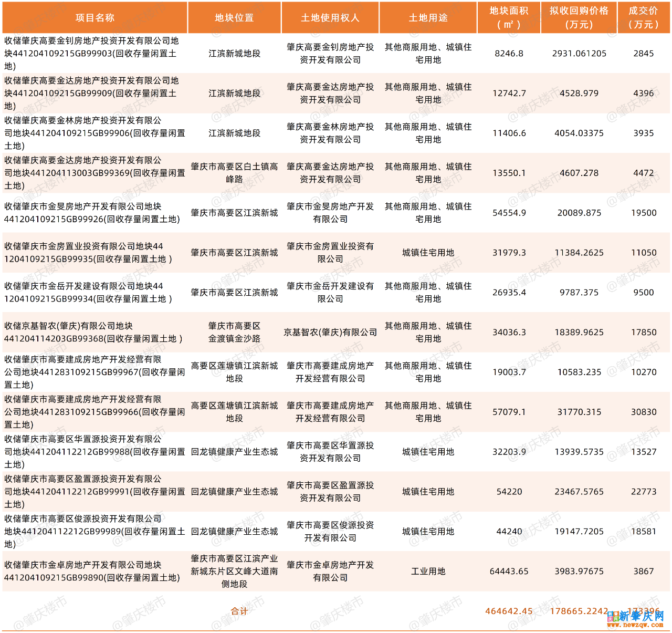
Task: Select the 合计 label in the total row
Action: click(239, 611)
